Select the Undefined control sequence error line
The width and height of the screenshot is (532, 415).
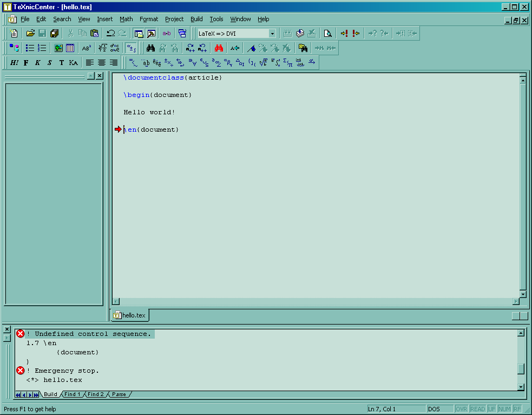(89, 334)
